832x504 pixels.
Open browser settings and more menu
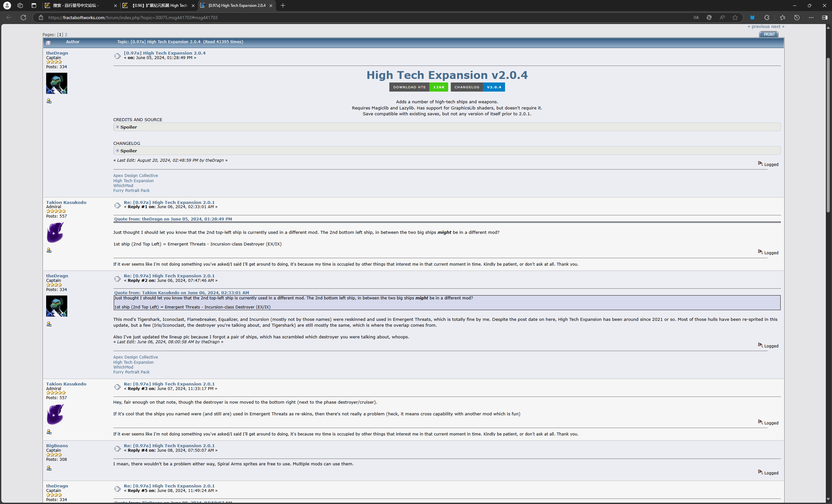click(811, 18)
